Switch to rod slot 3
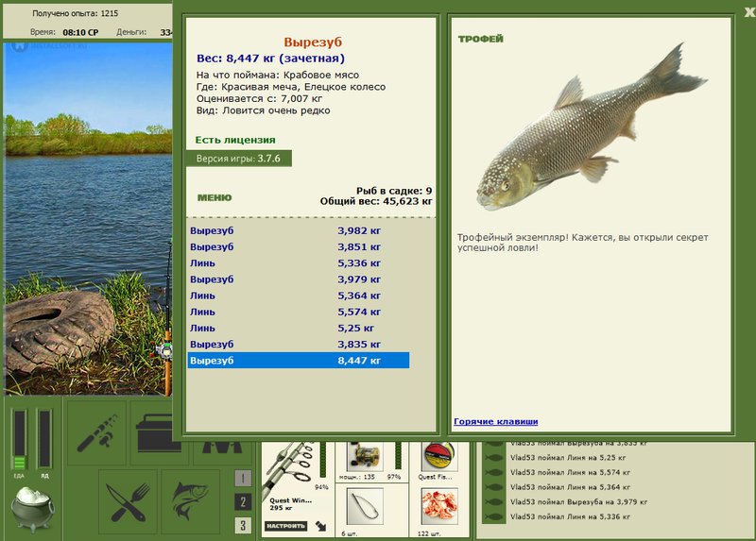 [243, 525]
